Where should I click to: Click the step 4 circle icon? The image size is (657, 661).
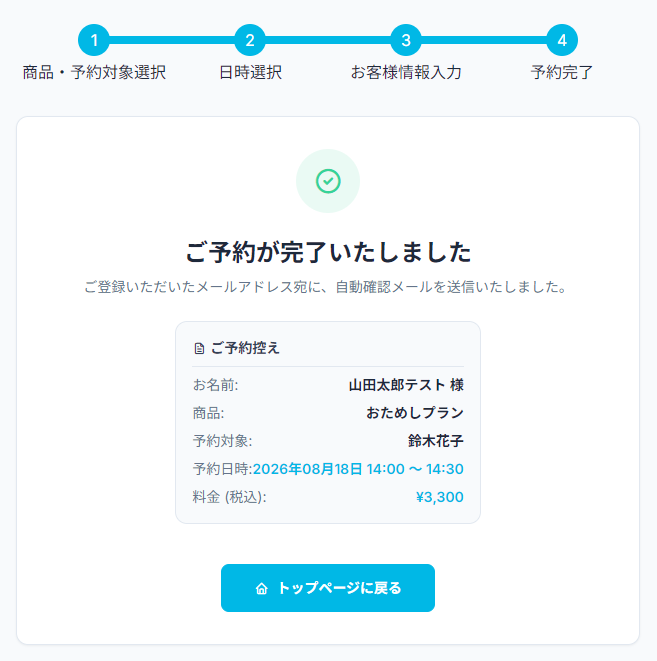point(562,40)
